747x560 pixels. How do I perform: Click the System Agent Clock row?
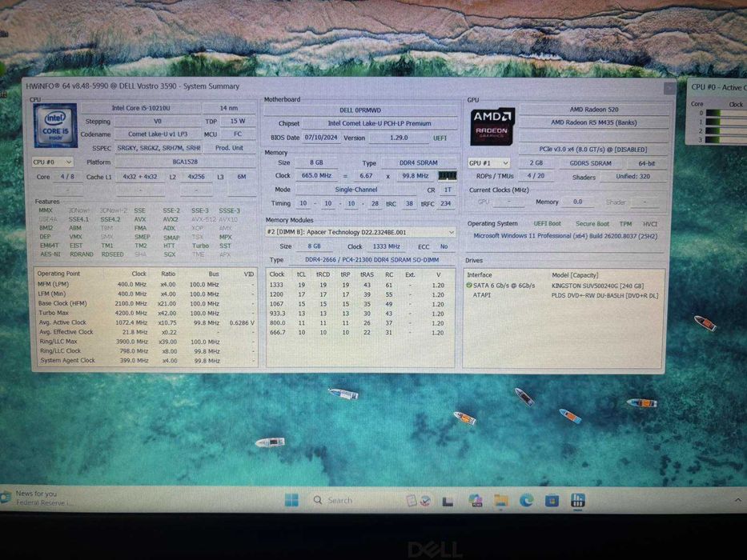pyautogui.click(x=146, y=361)
